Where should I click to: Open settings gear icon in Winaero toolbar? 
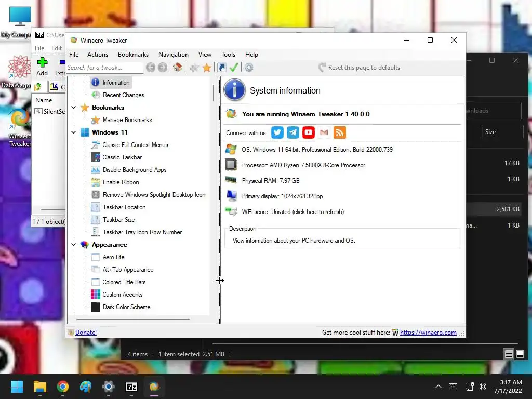point(249,68)
